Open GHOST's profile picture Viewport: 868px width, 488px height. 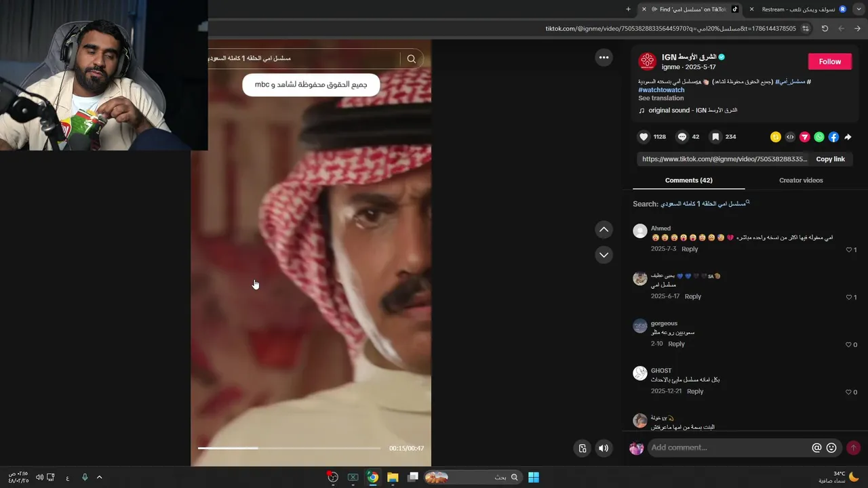click(x=640, y=373)
